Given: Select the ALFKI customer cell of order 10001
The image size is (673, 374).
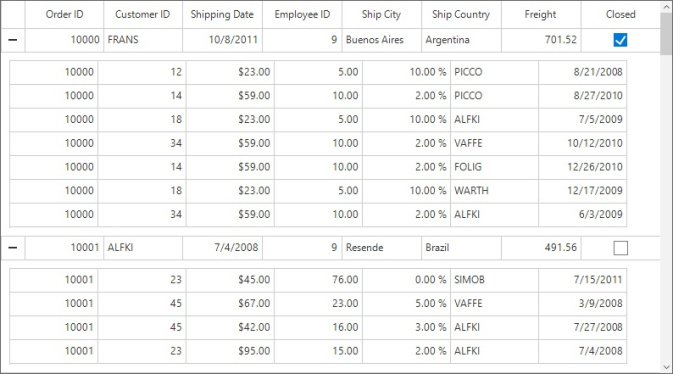Looking at the screenshot, I should [x=143, y=248].
